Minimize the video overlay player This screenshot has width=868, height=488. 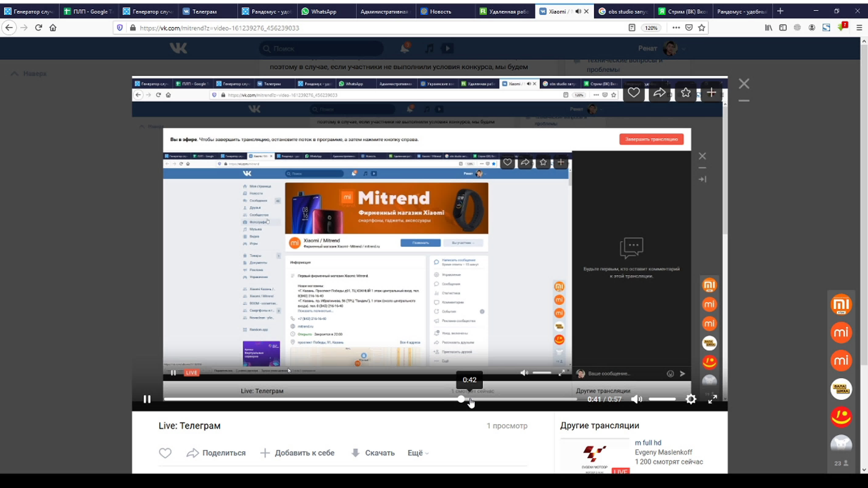pos(744,101)
